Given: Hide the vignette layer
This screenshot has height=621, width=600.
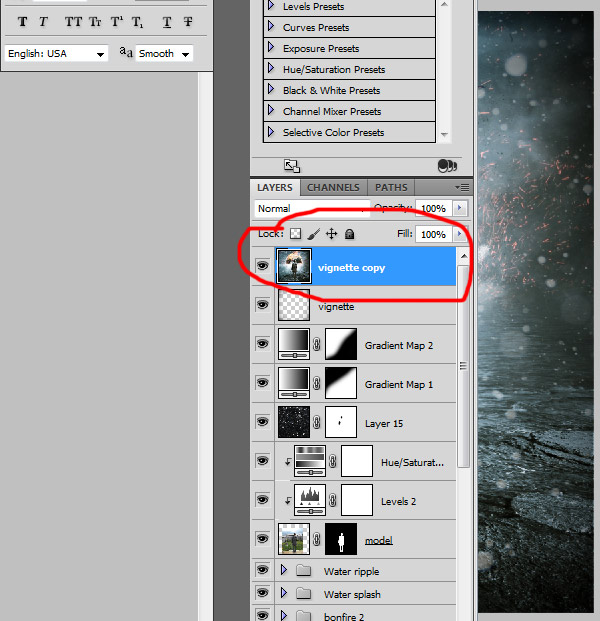Looking at the screenshot, I should (262, 305).
